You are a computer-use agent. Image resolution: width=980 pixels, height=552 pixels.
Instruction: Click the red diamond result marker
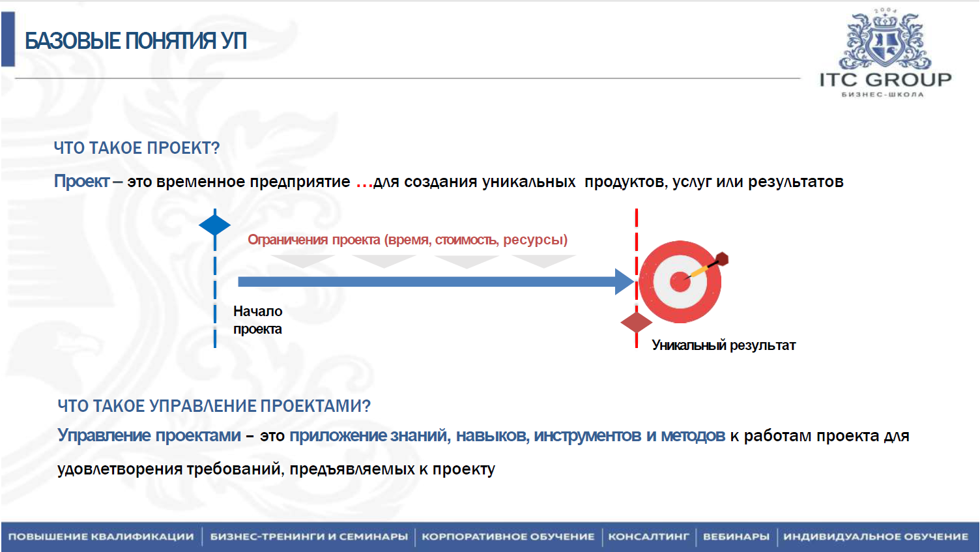[637, 322]
